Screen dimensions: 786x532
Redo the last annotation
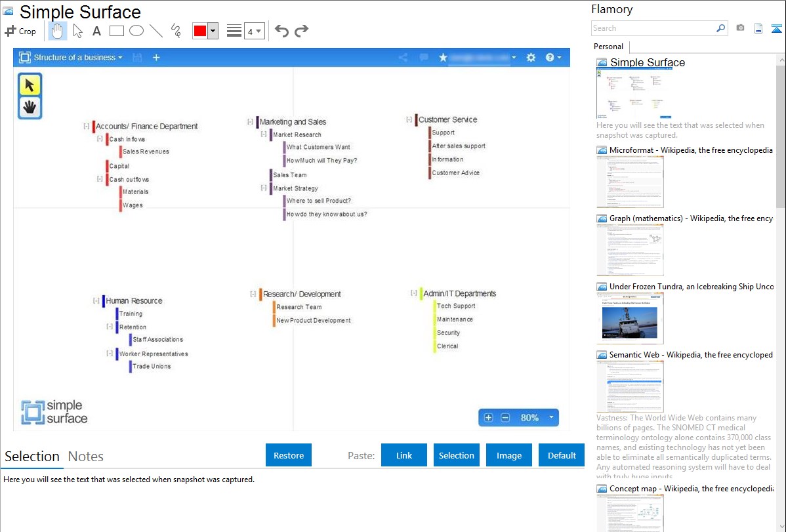tap(301, 31)
